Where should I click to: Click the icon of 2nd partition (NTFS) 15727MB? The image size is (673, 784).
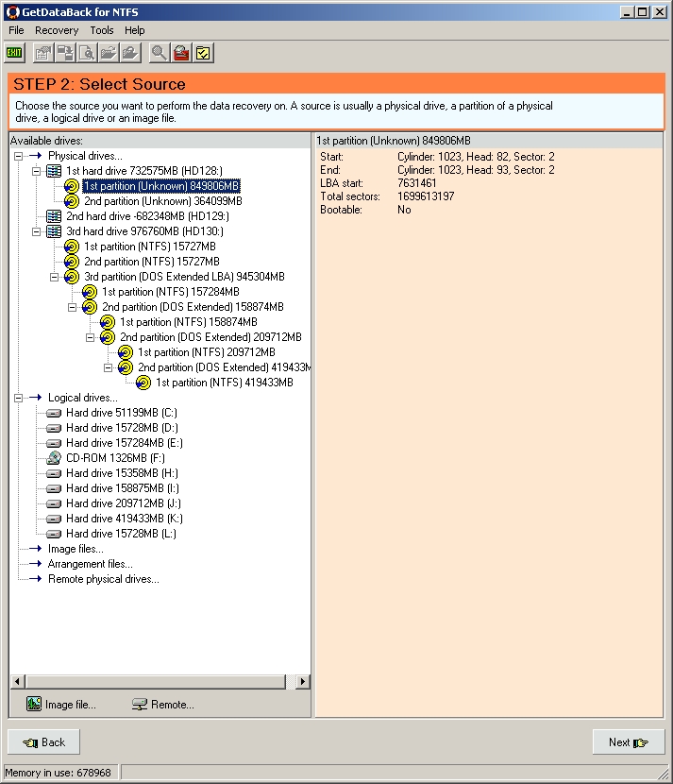[x=72, y=262]
